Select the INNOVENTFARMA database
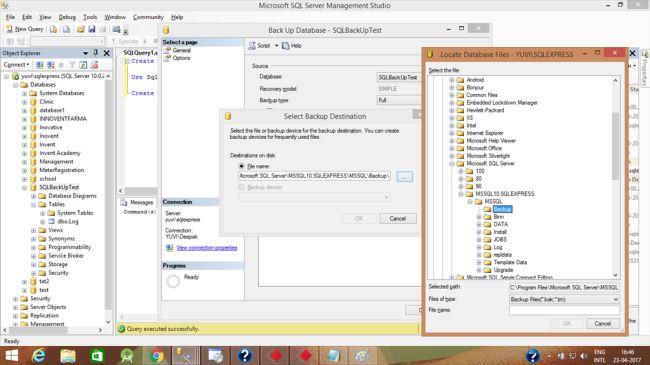 (x=63, y=119)
